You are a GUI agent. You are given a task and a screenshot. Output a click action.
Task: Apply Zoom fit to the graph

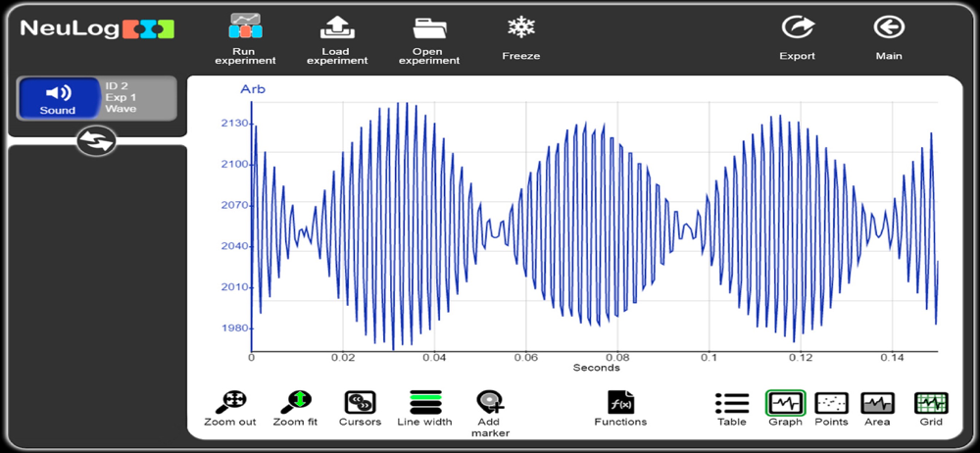(295, 403)
